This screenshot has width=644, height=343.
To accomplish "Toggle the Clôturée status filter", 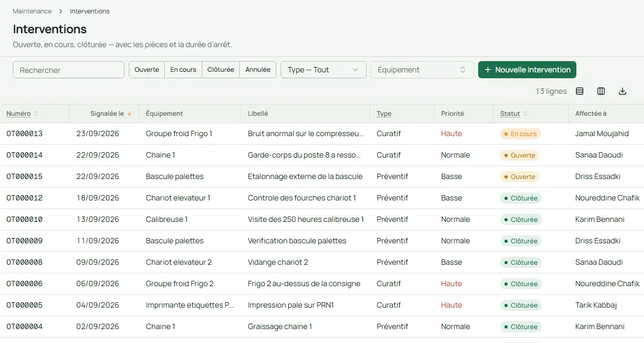I will pyautogui.click(x=221, y=70).
